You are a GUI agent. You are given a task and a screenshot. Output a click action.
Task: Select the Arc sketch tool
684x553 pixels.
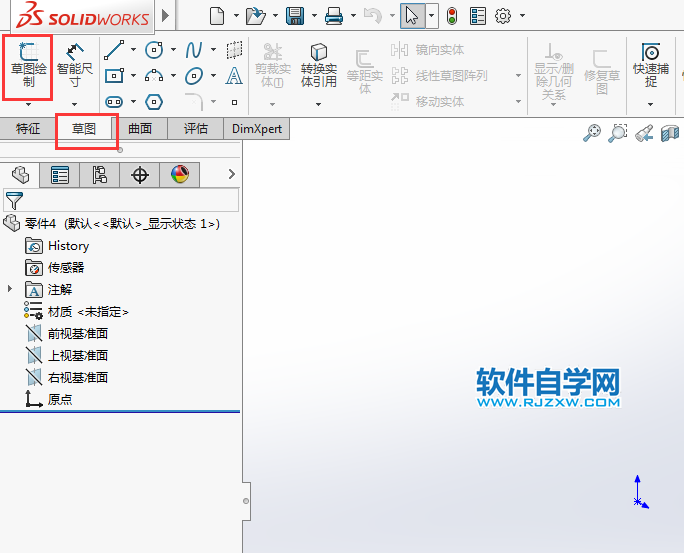point(154,76)
